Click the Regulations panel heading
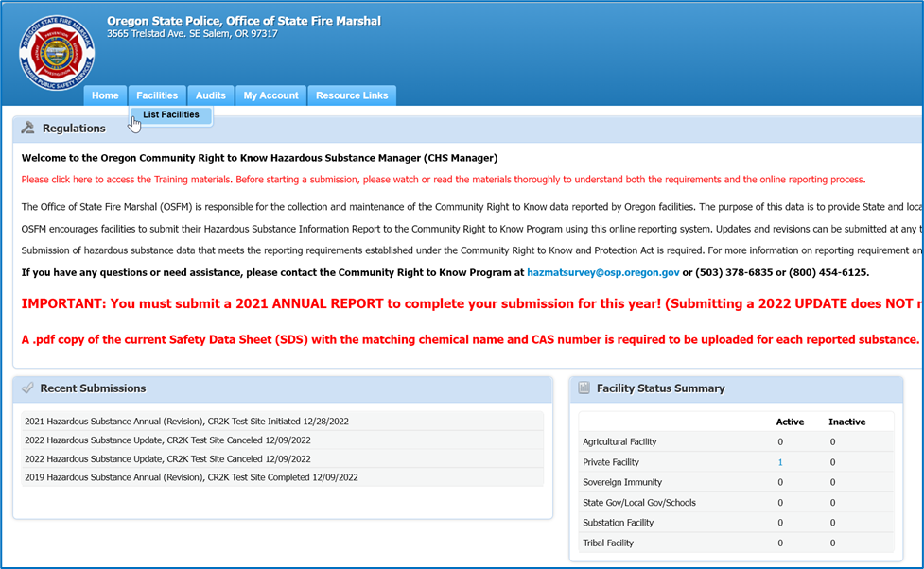 (74, 129)
